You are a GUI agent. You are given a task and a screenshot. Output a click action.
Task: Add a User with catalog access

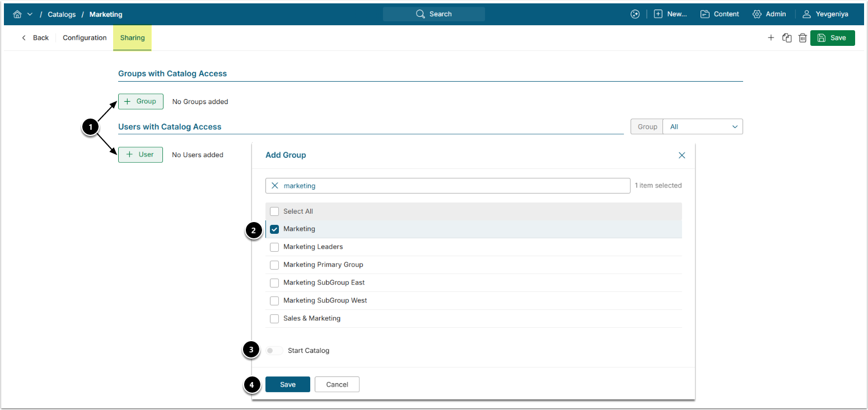click(x=141, y=154)
